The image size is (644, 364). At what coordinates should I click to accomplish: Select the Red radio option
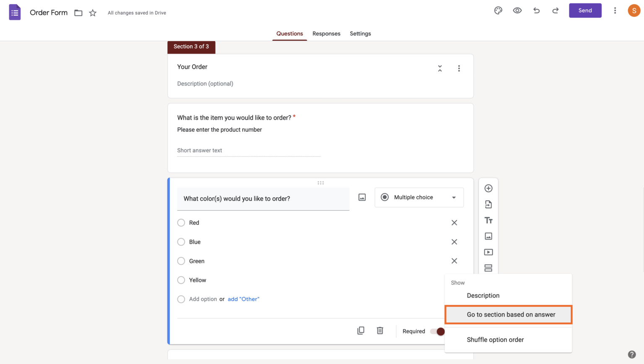181,223
